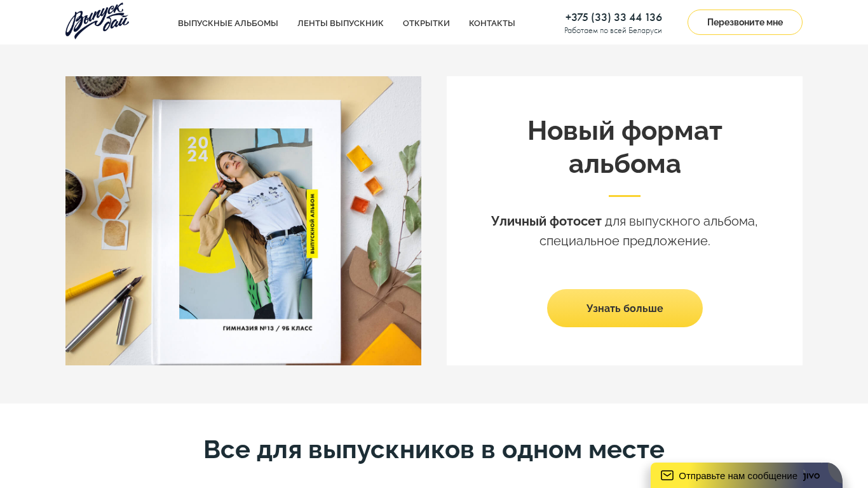The width and height of the screenshot is (868, 488).
Task: Click the Перезвоните мне callback button
Action: click(745, 22)
